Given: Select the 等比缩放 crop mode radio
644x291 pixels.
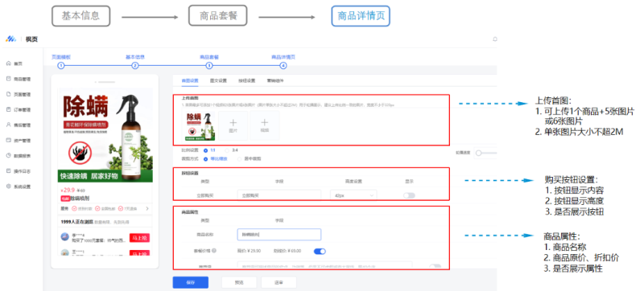Looking at the screenshot, I should 206,158.
